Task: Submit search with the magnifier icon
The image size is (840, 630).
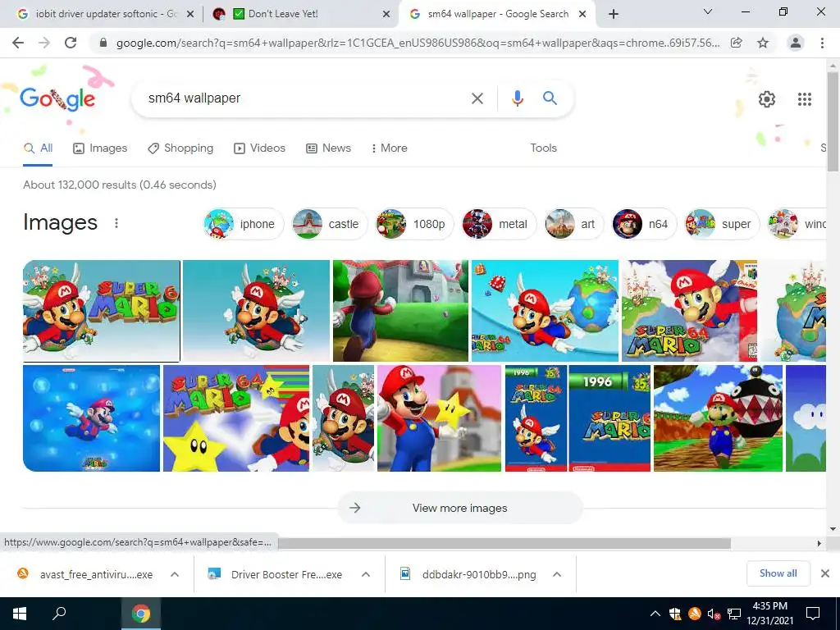Action: click(x=550, y=98)
